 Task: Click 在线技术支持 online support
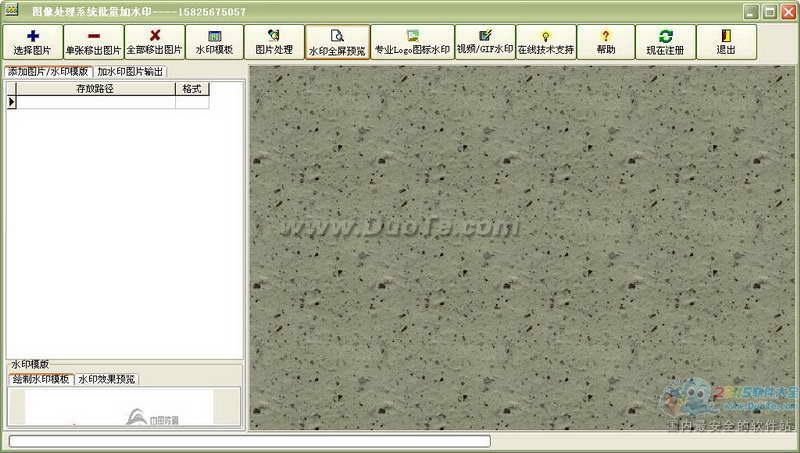coord(546,42)
